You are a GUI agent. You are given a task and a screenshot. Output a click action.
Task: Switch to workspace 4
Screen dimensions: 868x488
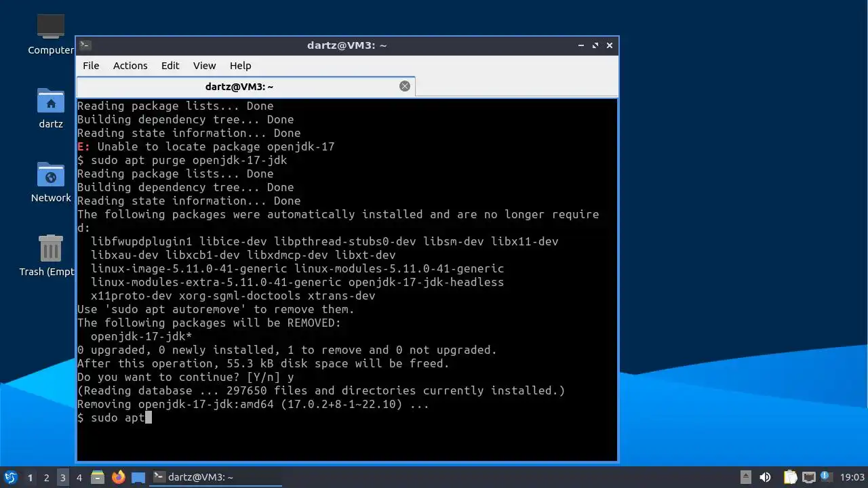point(79,478)
